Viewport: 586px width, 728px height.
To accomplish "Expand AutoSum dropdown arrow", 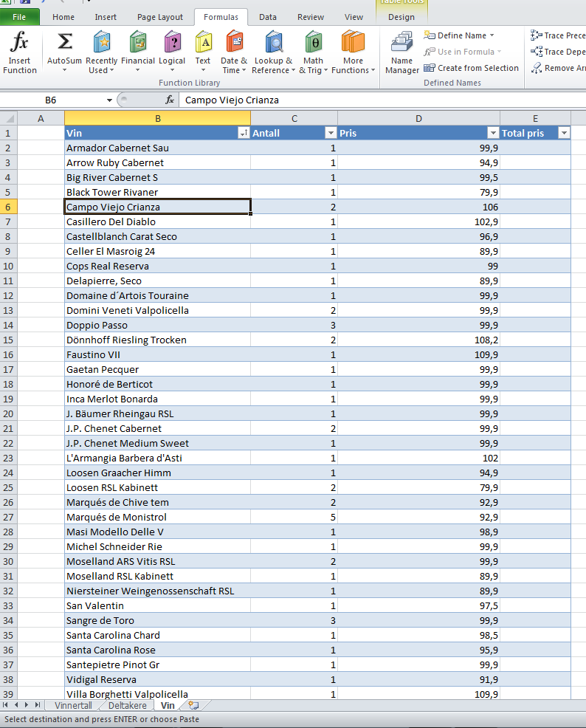I will coord(64,71).
